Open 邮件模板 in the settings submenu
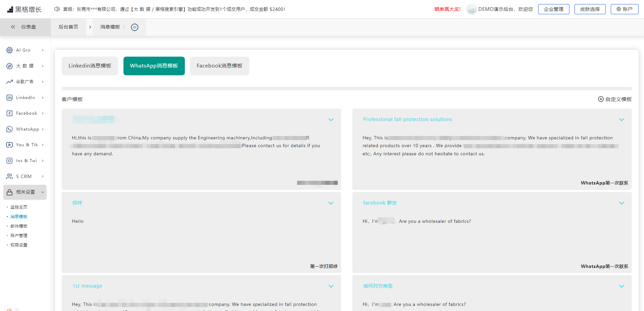Screen dimensions: 644x311 click(19, 226)
